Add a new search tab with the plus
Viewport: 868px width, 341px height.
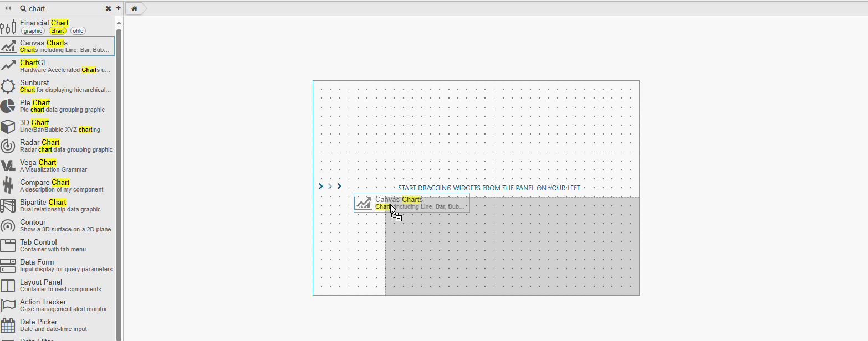click(x=118, y=8)
